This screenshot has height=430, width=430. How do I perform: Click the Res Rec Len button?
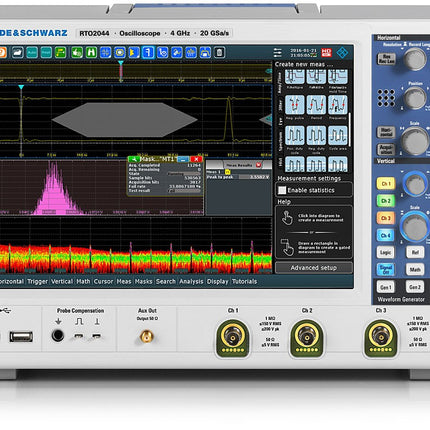pyautogui.click(x=386, y=59)
